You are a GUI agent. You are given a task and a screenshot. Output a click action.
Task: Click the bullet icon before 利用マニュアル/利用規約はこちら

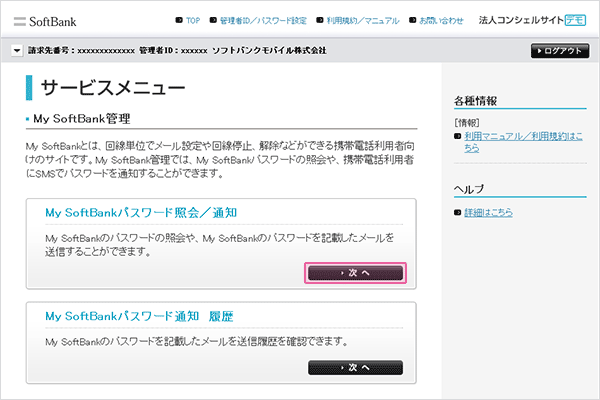pos(457,136)
